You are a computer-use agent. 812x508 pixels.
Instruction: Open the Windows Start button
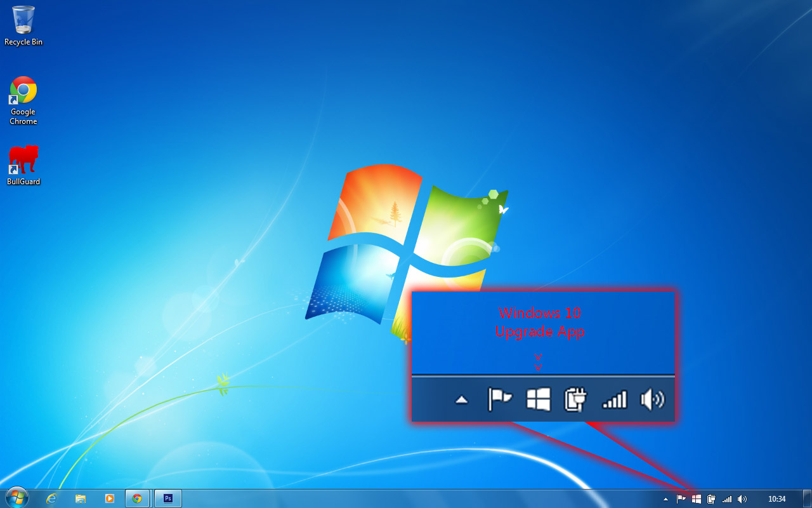(x=16, y=498)
